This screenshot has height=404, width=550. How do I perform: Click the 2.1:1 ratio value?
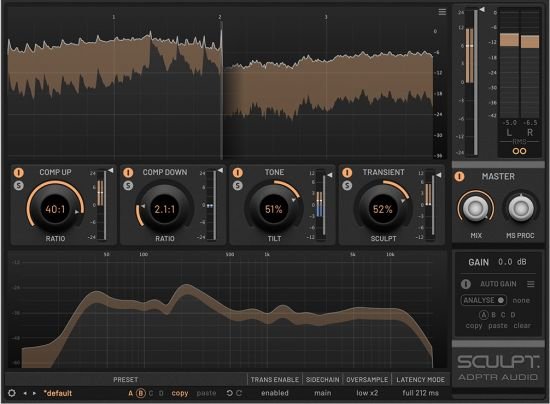165,209
